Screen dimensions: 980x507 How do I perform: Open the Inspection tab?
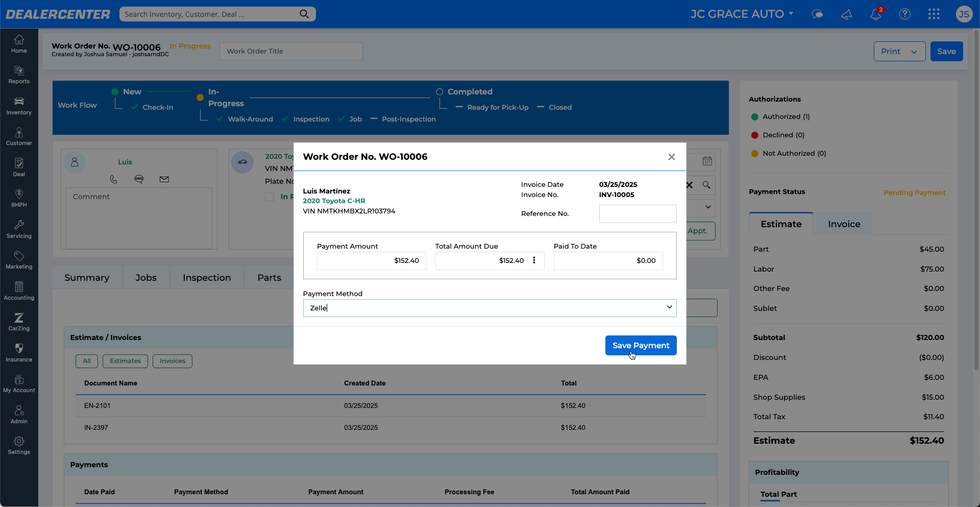click(x=207, y=278)
